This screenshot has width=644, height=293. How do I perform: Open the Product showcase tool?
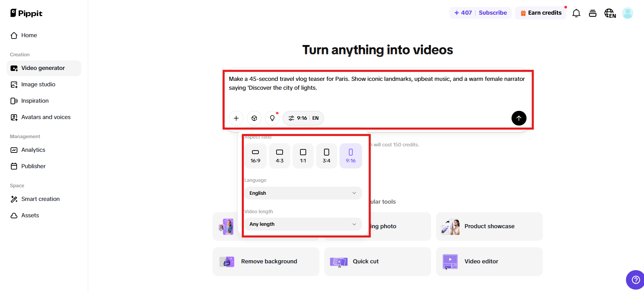489,226
